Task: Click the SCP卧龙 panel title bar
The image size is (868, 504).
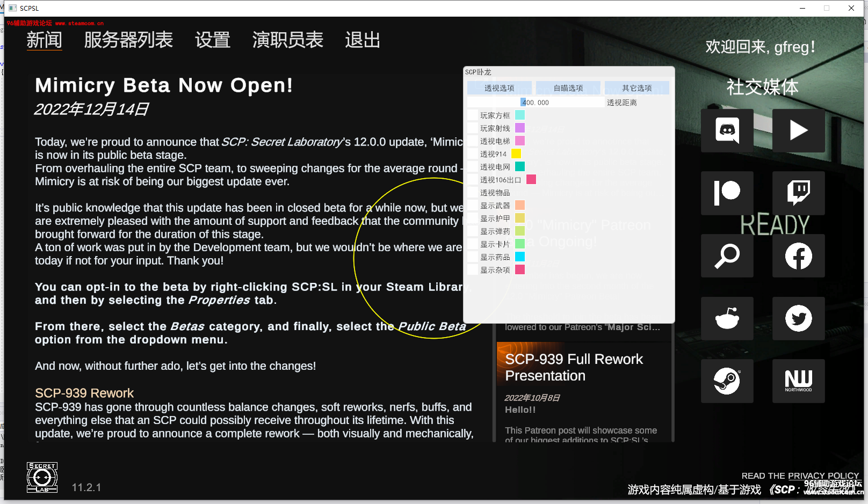Action: [x=569, y=72]
